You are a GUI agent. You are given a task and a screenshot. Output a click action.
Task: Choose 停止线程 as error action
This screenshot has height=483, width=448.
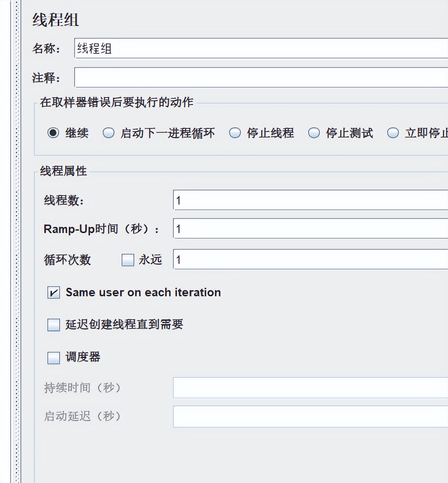[235, 133]
